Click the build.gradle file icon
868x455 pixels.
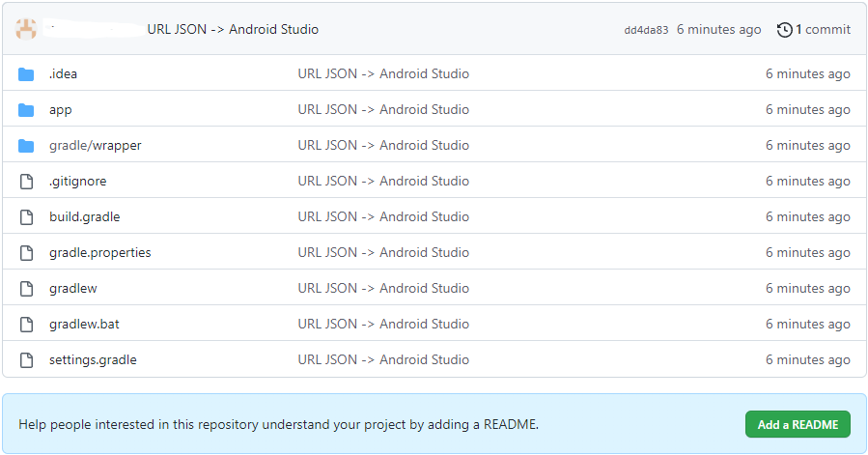tap(26, 217)
